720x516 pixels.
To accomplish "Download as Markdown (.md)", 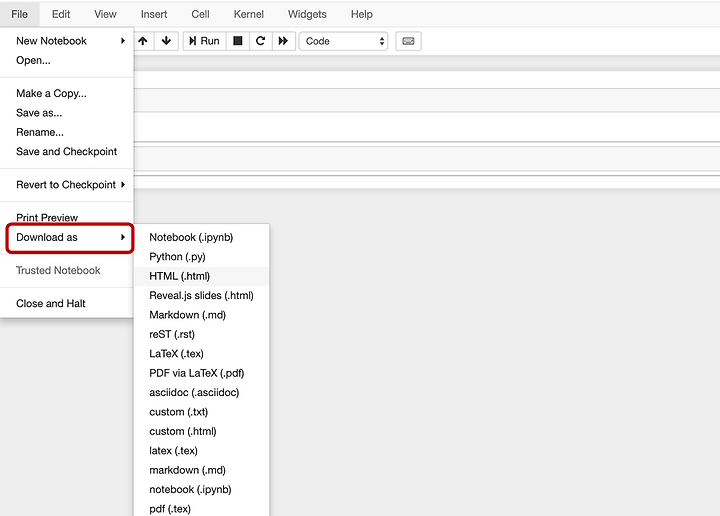I will point(202,315).
